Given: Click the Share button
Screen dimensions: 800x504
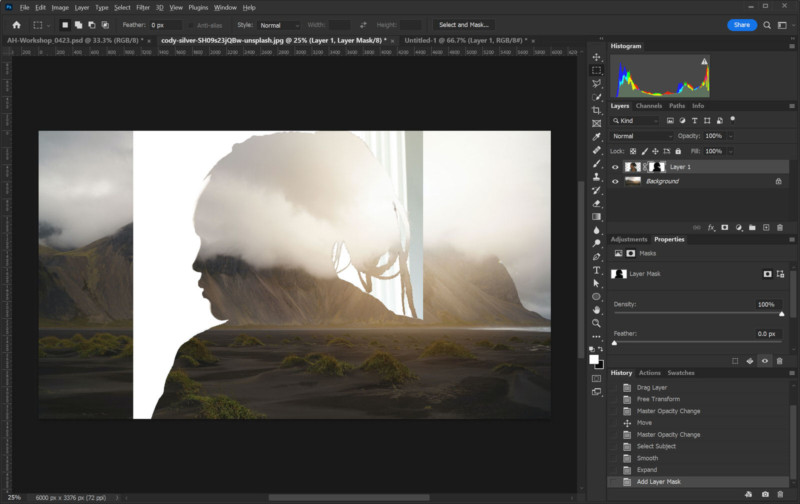Looking at the screenshot, I should (x=741, y=24).
